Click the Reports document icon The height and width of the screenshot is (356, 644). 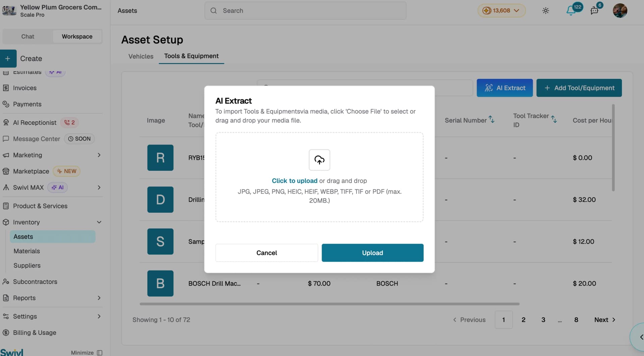(x=6, y=298)
